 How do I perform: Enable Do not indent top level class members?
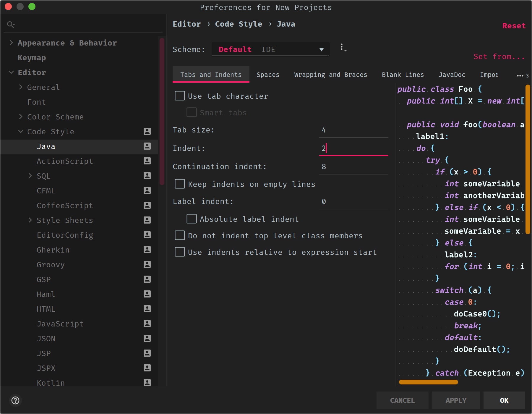coord(180,235)
